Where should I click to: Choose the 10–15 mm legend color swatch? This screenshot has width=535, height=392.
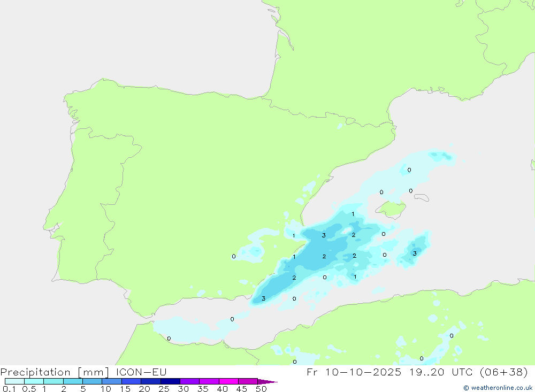[x=112, y=381]
